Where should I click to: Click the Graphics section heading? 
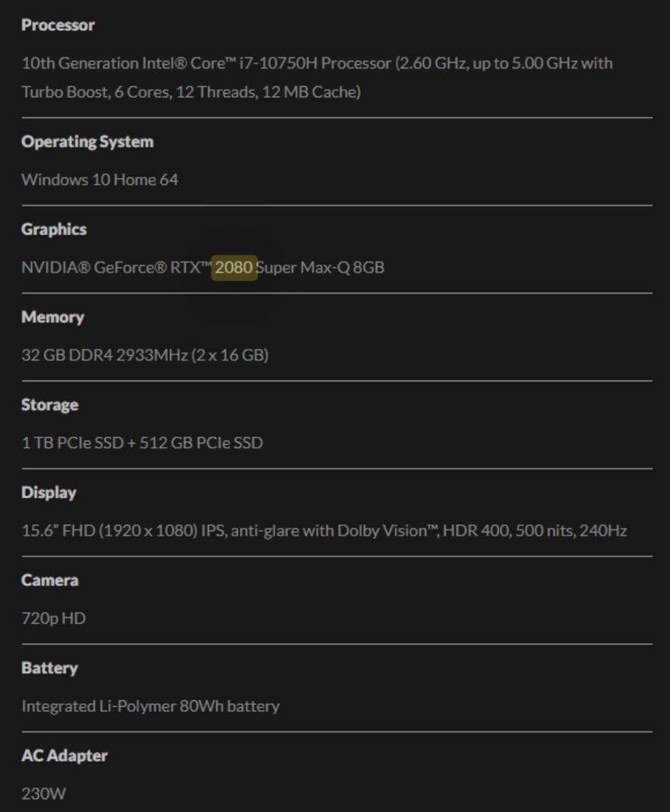coord(54,229)
